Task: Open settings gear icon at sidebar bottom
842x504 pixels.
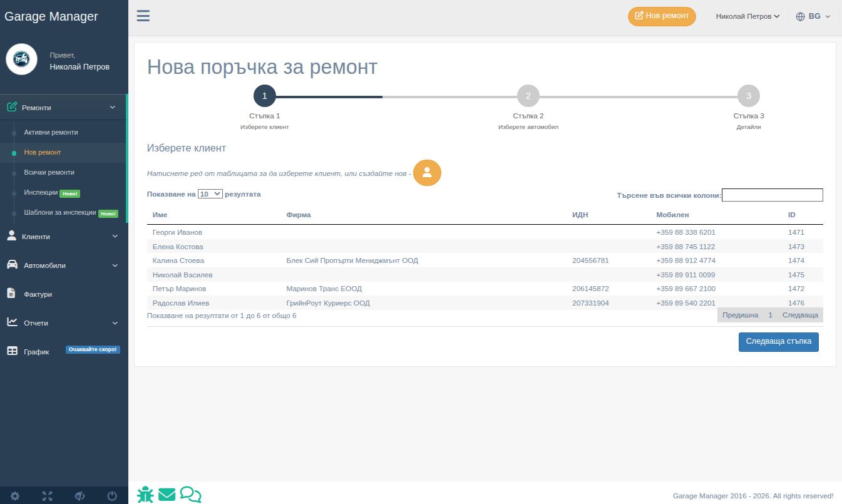Action: click(x=15, y=496)
